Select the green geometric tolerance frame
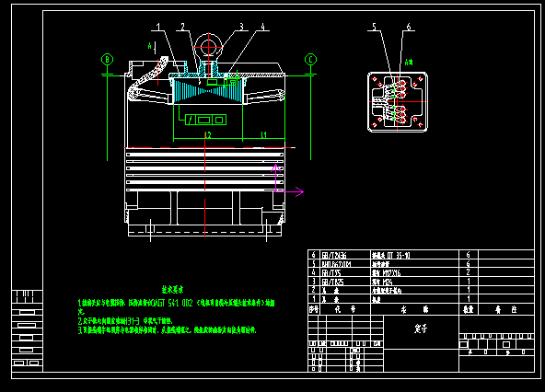The height and width of the screenshot is (392, 545). coord(205,120)
